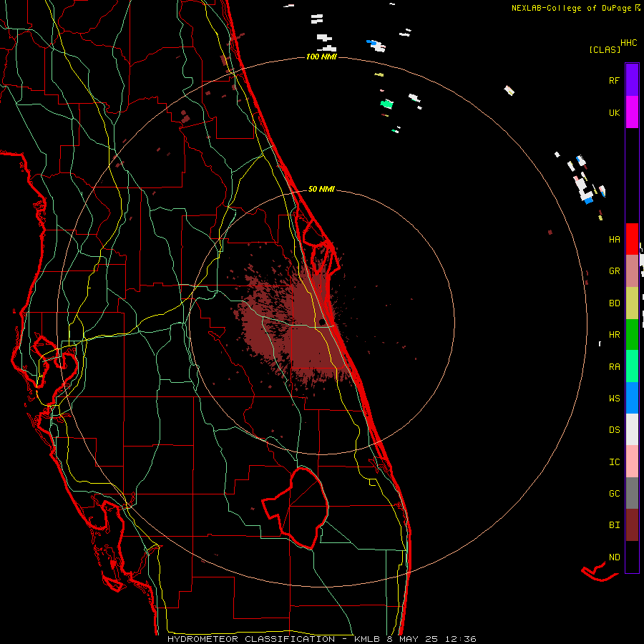Click the black radar site dot at ring center

(x=321, y=322)
